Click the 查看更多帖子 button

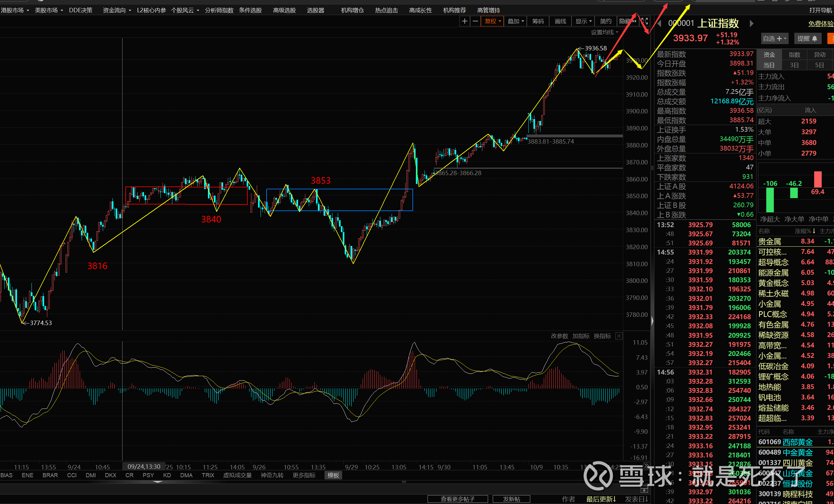pos(457,499)
